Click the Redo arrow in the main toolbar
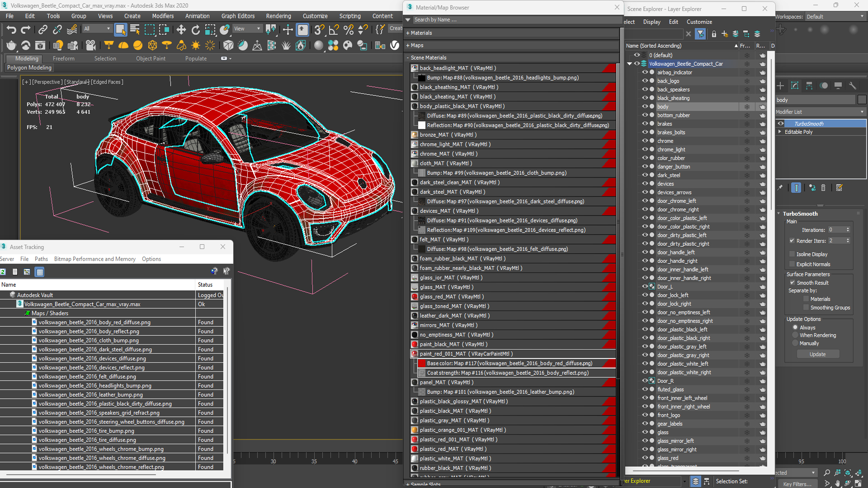 pyautogui.click(x=26, y=30)
